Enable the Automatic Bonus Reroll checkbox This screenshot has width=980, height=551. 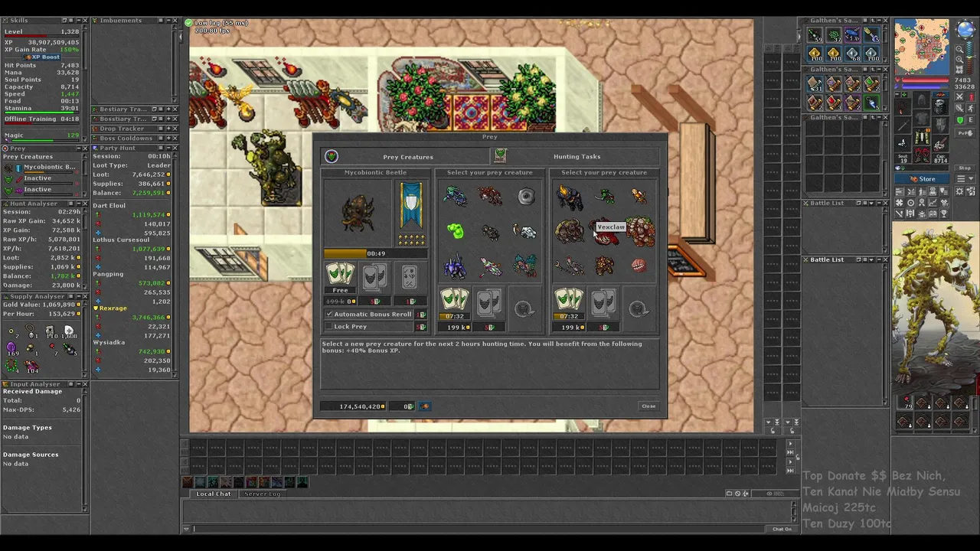[329, 315]
